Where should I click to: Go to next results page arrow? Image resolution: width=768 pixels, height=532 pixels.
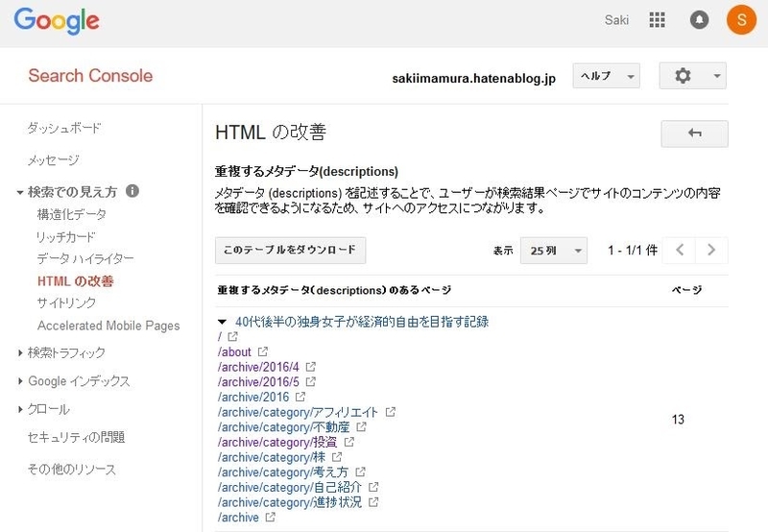click(x=711, y=250)
